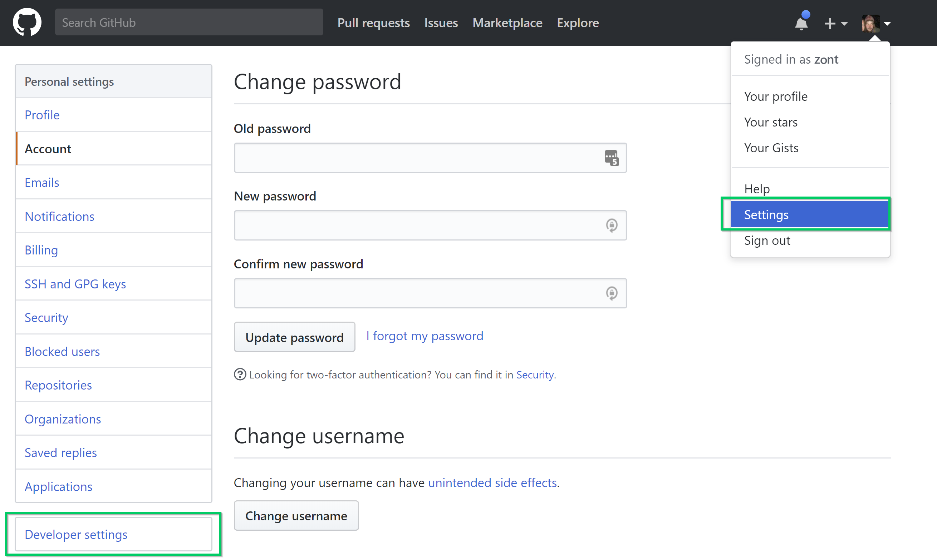Open the notifications bell
The width and height of the screenshot is (937, 560).
[x=802, y=23]
